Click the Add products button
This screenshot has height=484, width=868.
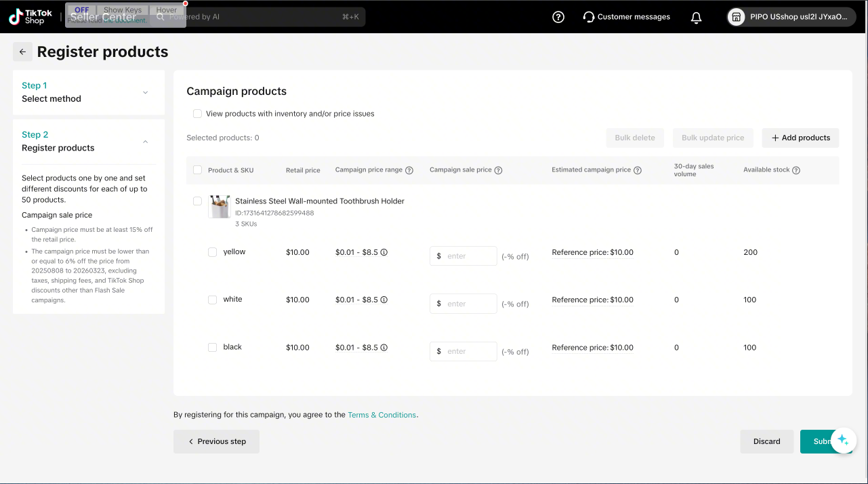click(x=800, y=138)
